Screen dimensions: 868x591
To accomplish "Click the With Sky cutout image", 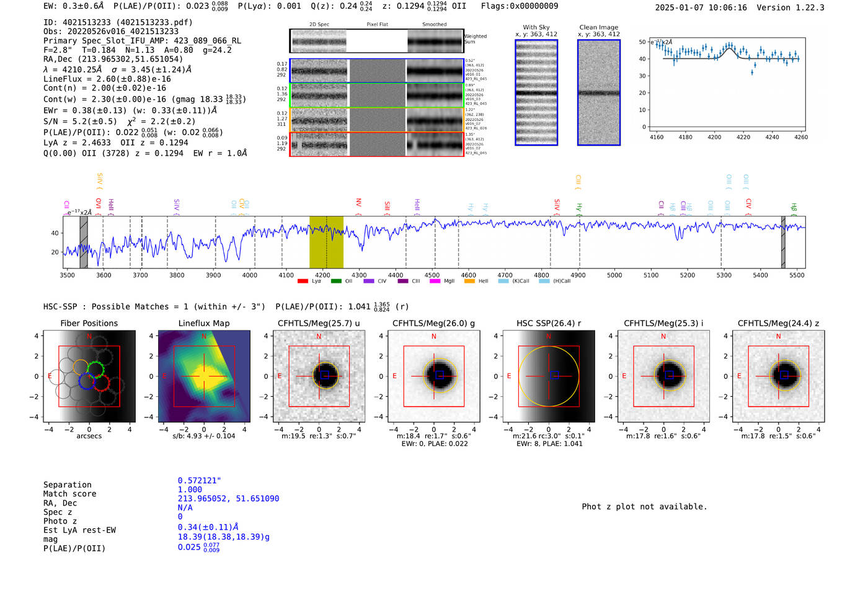I will point(536,92).
